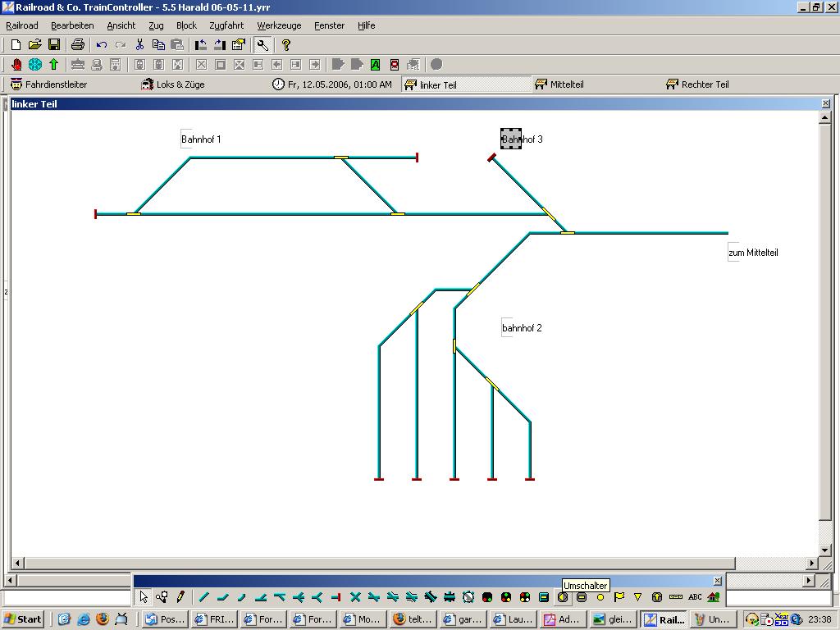Click the vertical scrollbar down arrow
The height and width of the screenshot is (630, 840).
[x=825, y=550]
